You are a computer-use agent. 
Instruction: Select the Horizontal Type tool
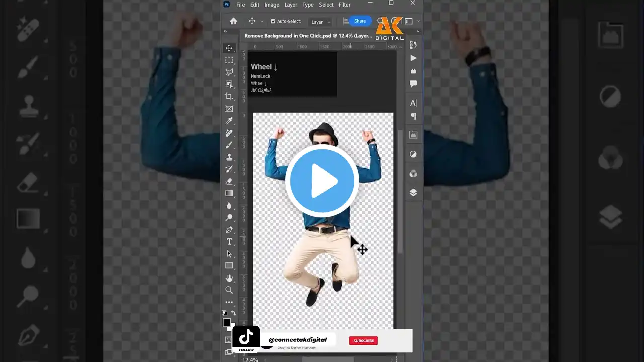tap(229, 242)
